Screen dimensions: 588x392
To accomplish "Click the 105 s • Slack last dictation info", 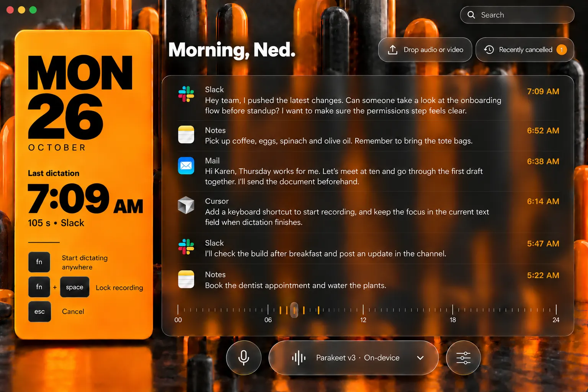I will tap(56, 223).
